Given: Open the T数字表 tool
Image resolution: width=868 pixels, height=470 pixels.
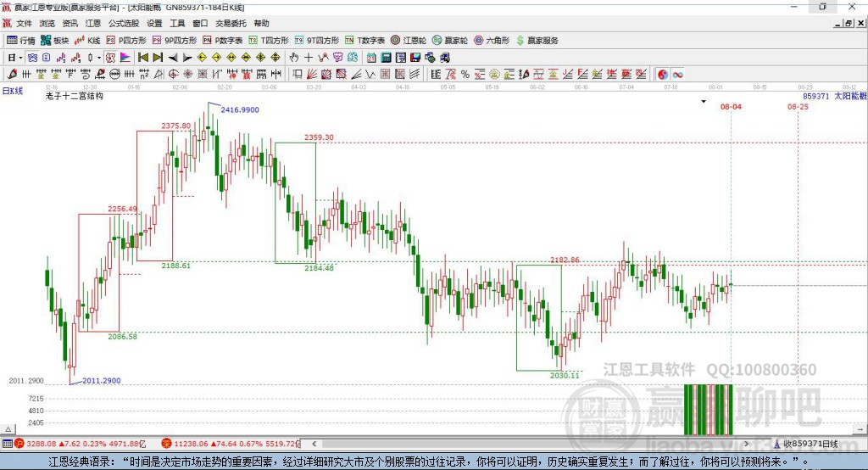Looking at the screenshot, I should tap(364, 41).
